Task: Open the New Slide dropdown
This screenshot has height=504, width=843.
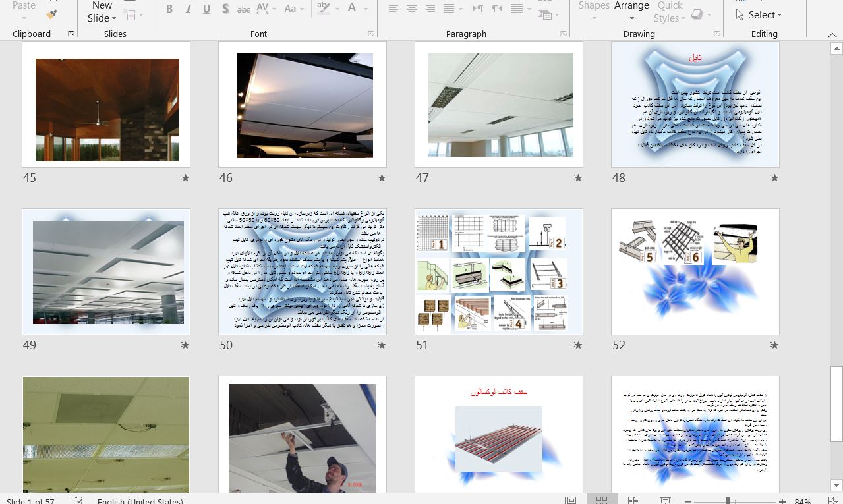Action: [102, 18]
